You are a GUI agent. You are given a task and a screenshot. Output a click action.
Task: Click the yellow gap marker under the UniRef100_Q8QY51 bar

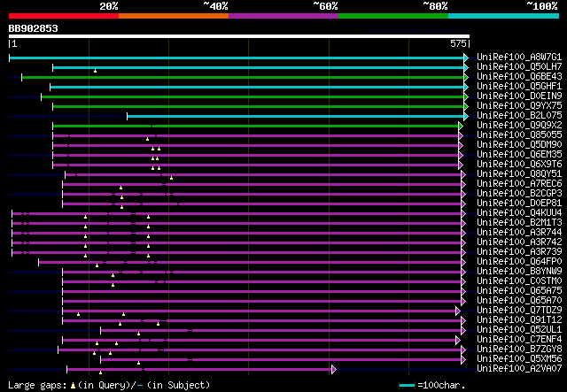[171, 178]
